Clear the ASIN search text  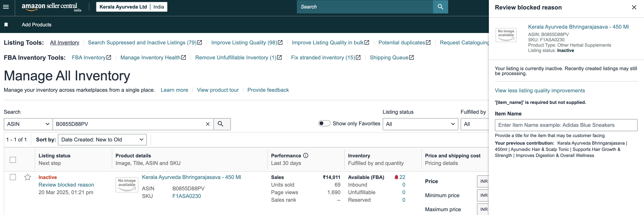(x=208, y=124)
